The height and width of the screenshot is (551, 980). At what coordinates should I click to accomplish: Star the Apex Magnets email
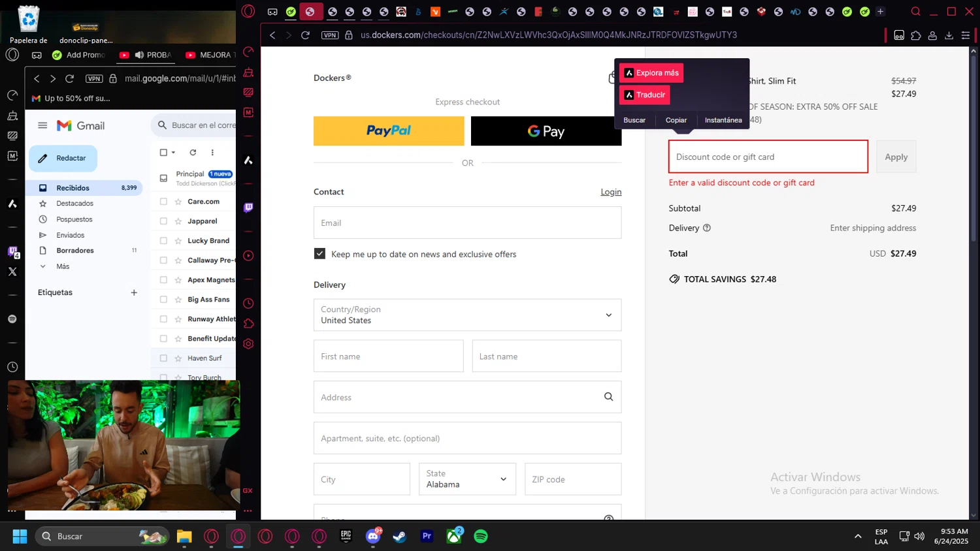[178, 280]
